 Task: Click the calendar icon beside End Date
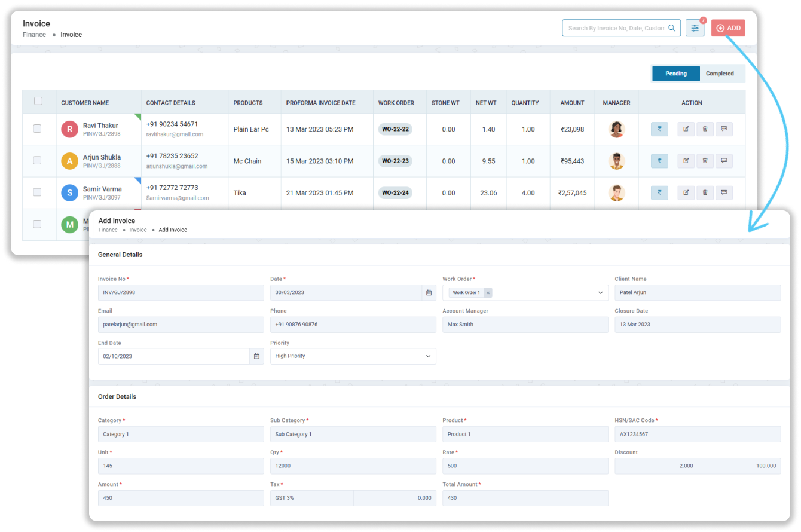256,356
